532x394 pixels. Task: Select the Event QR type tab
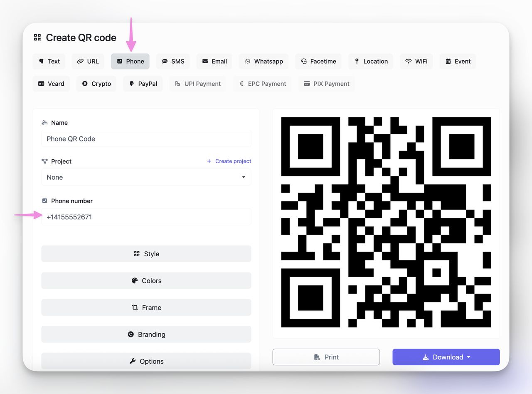(x=458, y=61)
